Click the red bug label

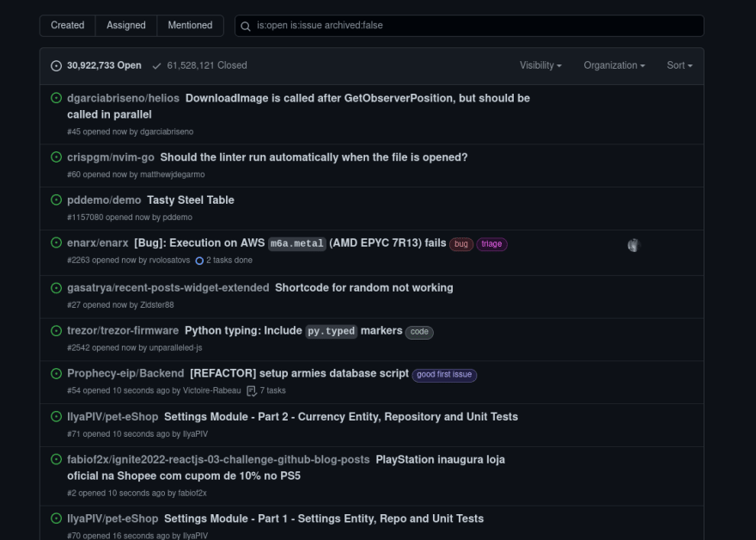coord(461,244)
